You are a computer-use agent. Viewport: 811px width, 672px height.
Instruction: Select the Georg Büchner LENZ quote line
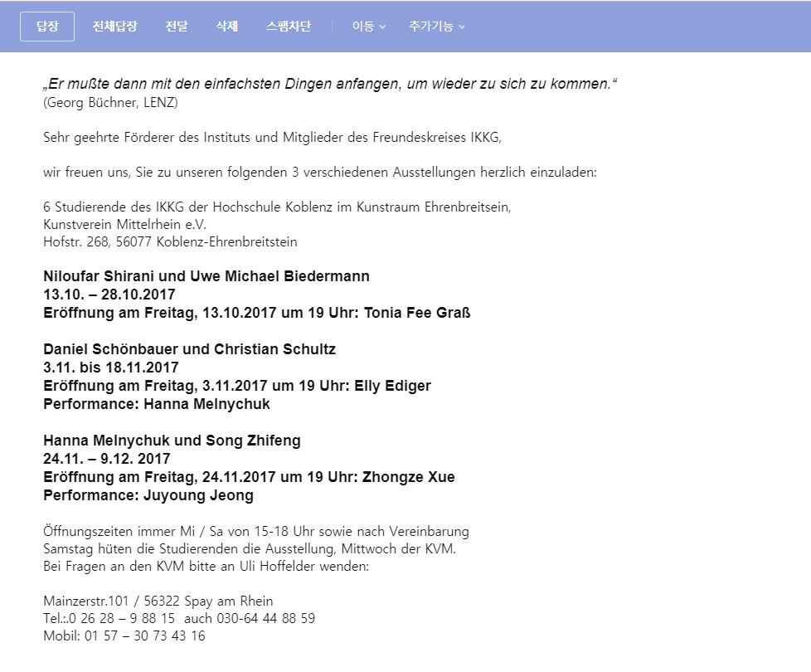110,102
